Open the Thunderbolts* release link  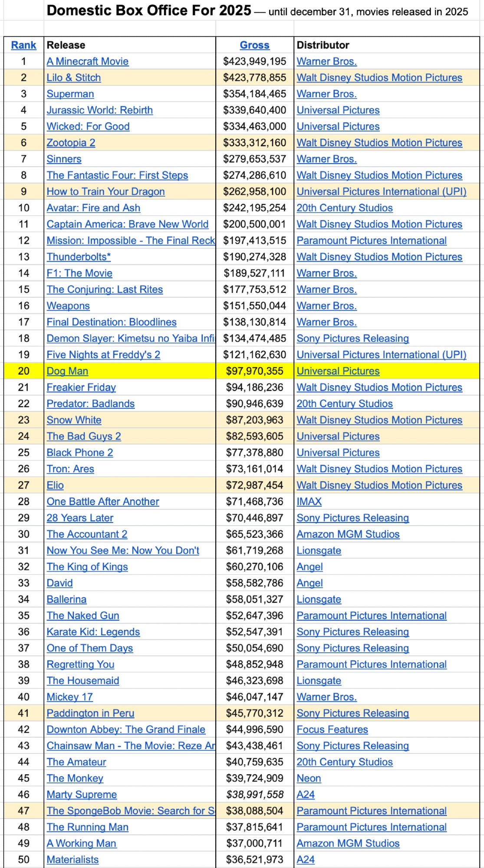[79, 257]
